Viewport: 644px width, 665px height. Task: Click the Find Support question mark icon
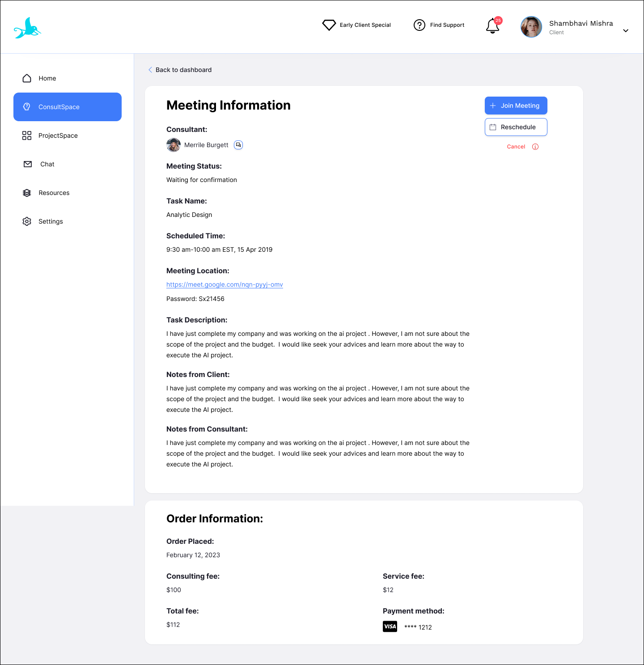[419, 25]
